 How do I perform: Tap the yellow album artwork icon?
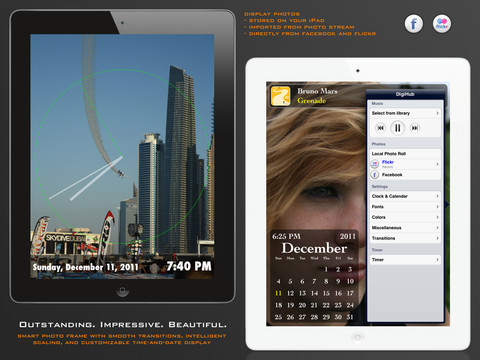[x=280, y=96]
